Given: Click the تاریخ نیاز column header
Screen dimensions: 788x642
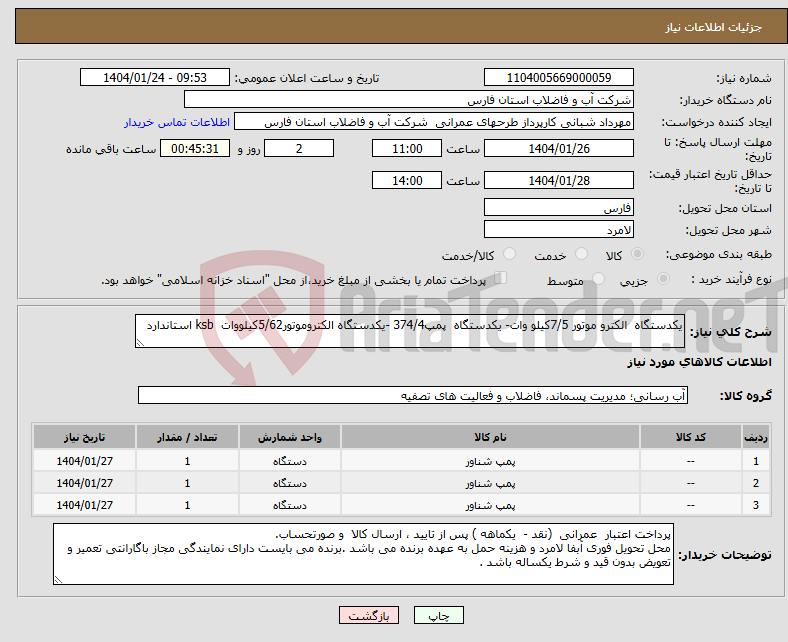Looking at the screenshot, I should click(x=84, y=437).
